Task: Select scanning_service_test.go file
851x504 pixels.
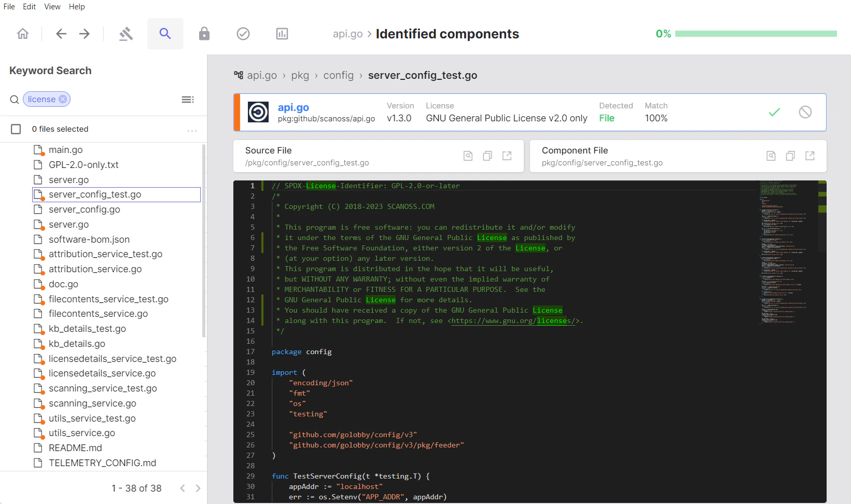Action: 103,388
